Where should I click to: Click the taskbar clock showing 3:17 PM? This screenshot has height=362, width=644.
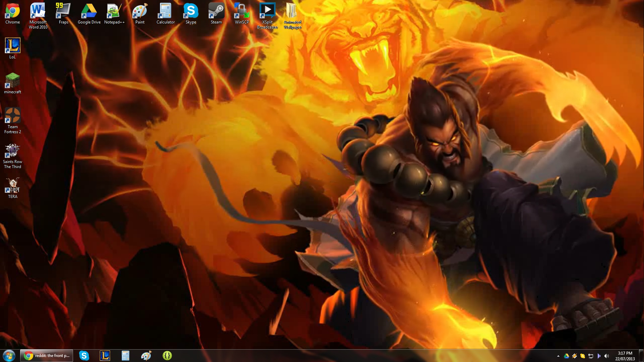point(625,356)
